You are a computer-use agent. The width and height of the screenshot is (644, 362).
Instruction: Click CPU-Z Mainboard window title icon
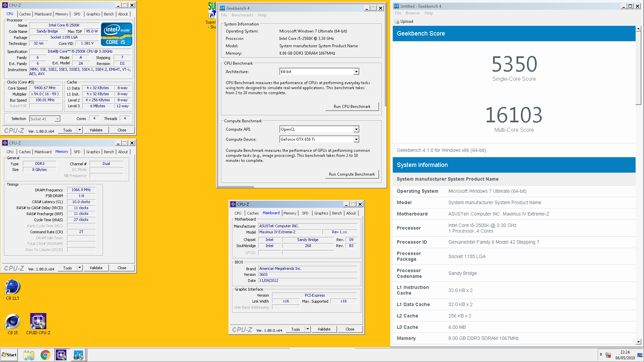[233, 204]
